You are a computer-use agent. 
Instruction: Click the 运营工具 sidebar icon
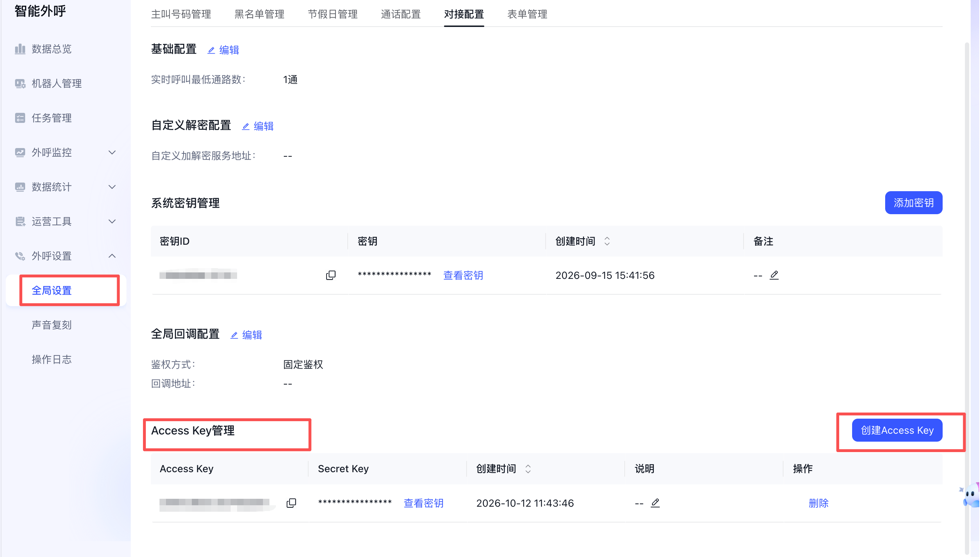click(x=20, y=221)
